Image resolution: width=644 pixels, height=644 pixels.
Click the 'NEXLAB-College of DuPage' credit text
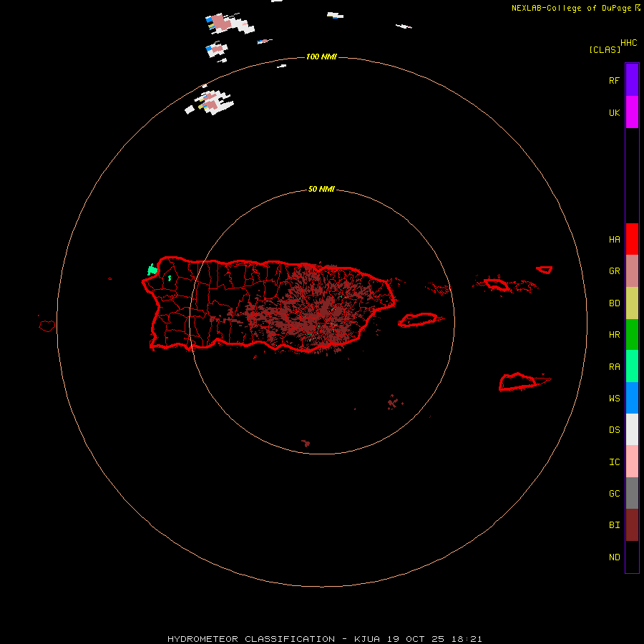(x=571, y=8)
